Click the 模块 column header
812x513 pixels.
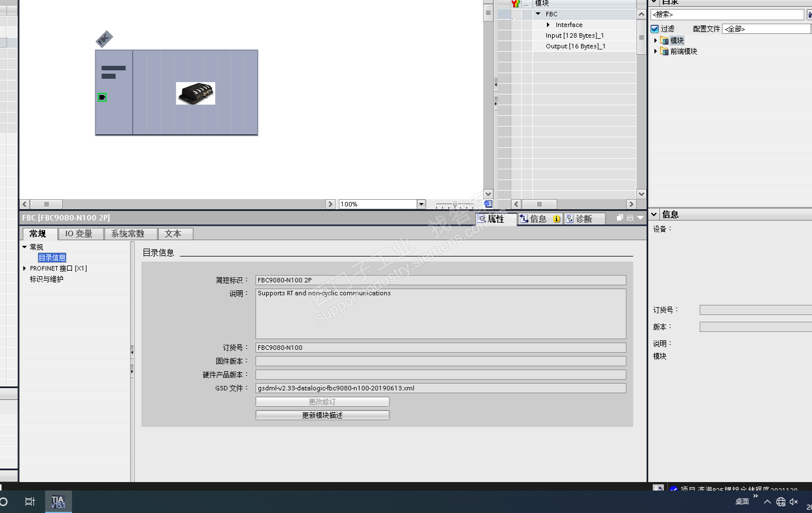pos(585,3)
